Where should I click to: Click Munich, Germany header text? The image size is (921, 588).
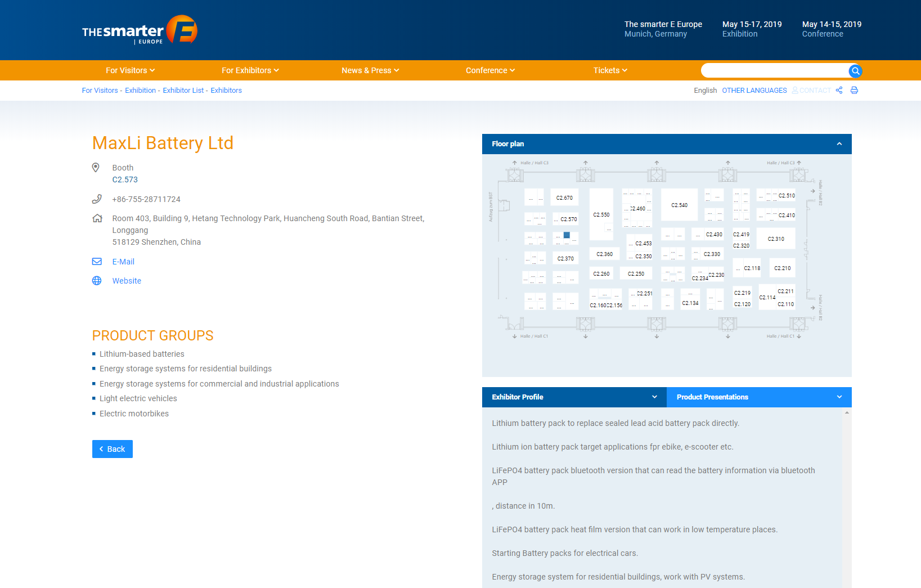pyautogui.click(x=655, y=34)
